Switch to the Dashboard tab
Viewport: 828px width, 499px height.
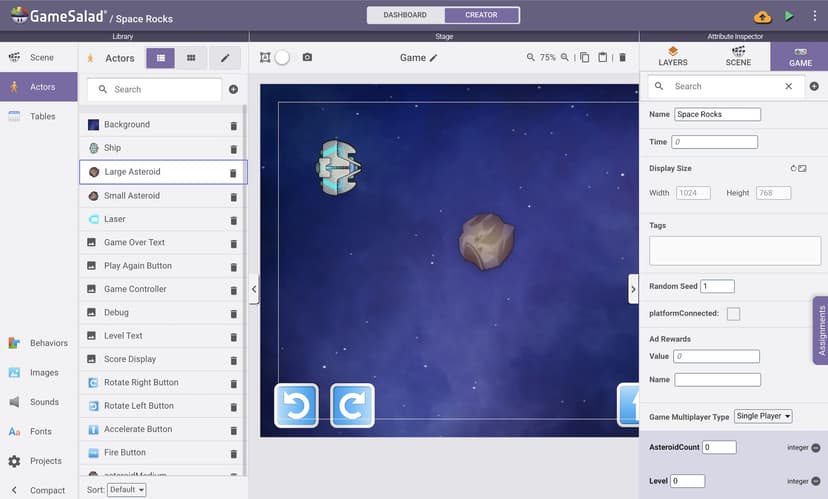pyautogui.click(x=405, y=15)
